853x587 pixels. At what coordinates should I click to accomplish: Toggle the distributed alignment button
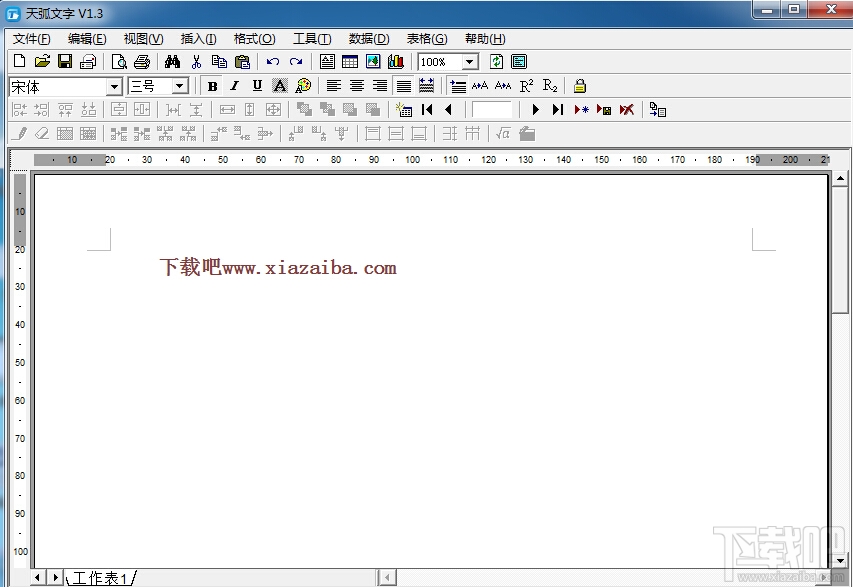click(426, 86)
